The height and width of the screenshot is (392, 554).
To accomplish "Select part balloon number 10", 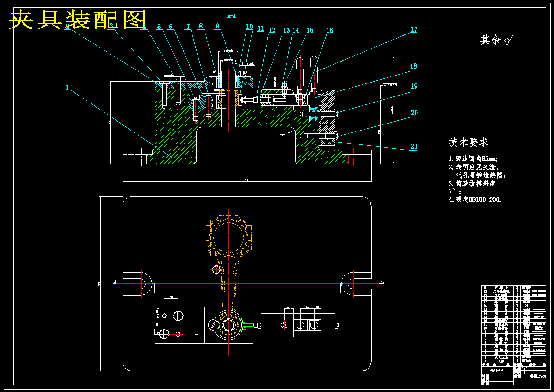I will (249, 27).
